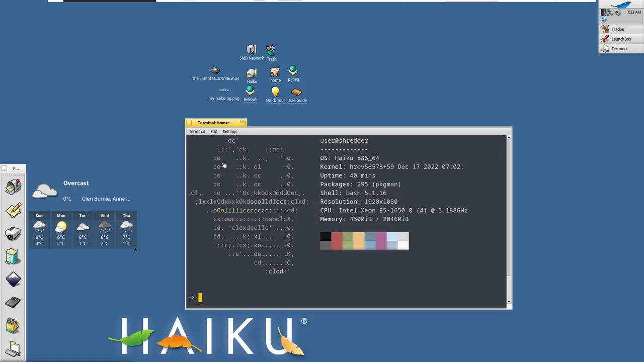Image resolution: width=644 pixels, height=362 pixels.
Task: Expand the LaunchBox entry in Deskbar
Action: tap(621, 39)
